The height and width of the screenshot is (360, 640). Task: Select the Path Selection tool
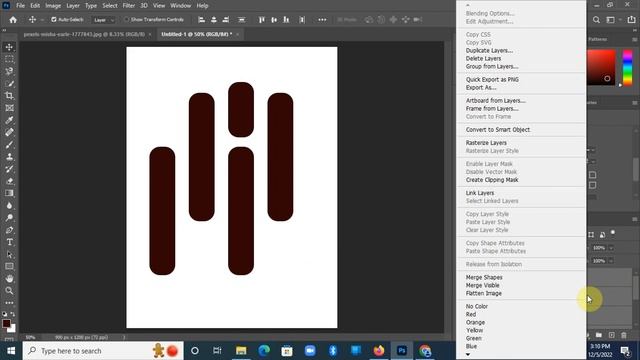tap(9, 254)
